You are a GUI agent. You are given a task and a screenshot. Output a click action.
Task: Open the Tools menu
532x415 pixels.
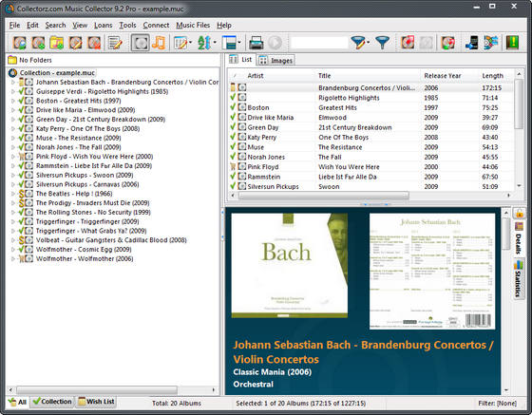[127, 26]
